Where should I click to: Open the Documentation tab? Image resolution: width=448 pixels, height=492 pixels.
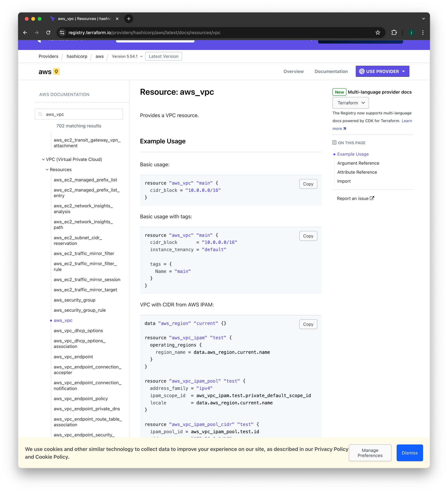[331, 71]
